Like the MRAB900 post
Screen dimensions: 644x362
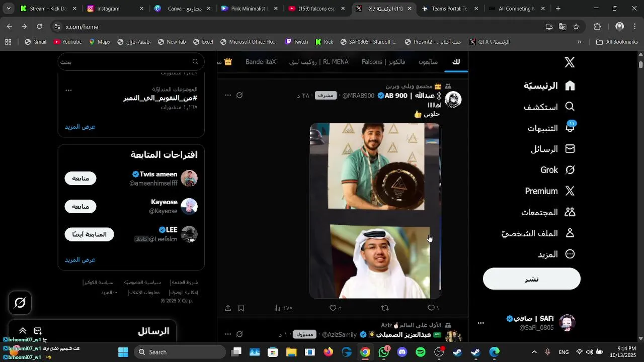click(336, 308)
